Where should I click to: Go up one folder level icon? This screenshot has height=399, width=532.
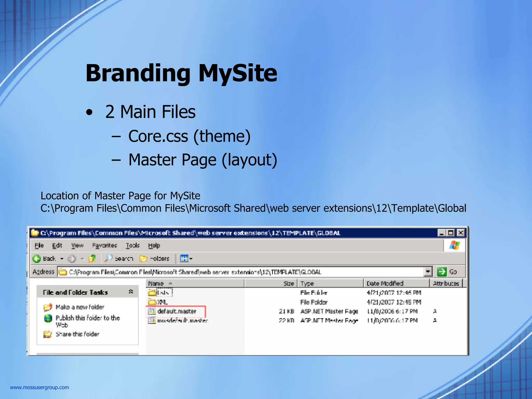pyautogui.click(x=92, y=258)
